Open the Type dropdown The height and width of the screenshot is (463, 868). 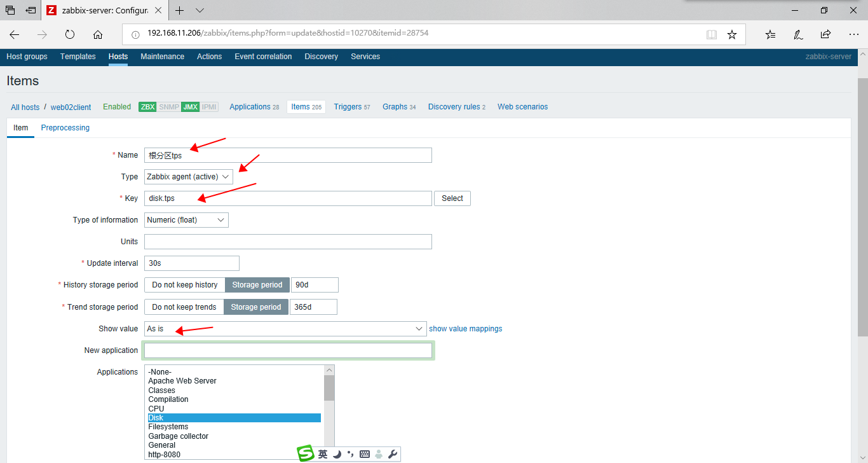tap(189, 177)
